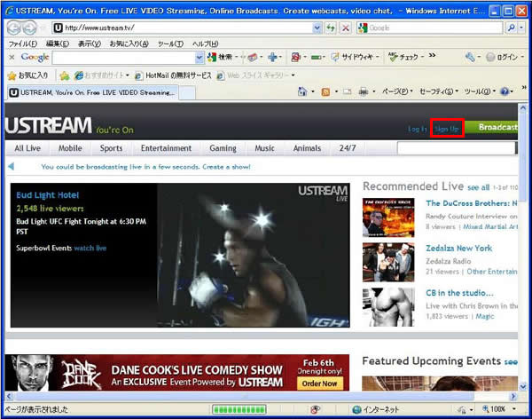Open the セーフティ(S) dropdown menu

[439, 91]
